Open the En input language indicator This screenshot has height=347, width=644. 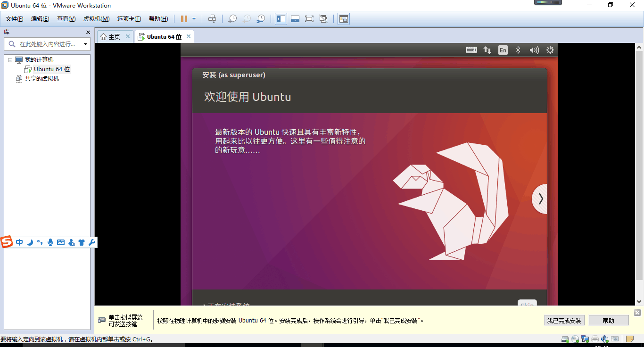[503, 50]
